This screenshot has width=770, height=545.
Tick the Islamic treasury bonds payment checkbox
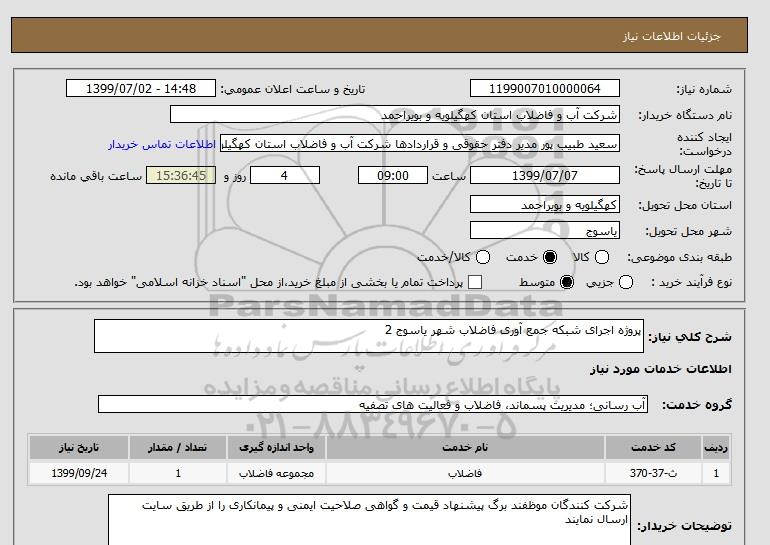(x=475, y=282)
